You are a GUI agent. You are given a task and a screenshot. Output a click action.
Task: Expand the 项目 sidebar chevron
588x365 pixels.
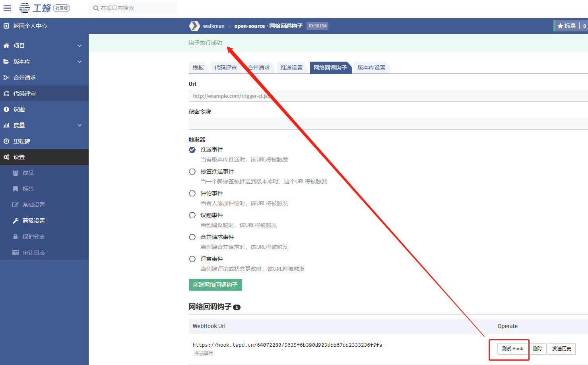[x=80, y=46]
